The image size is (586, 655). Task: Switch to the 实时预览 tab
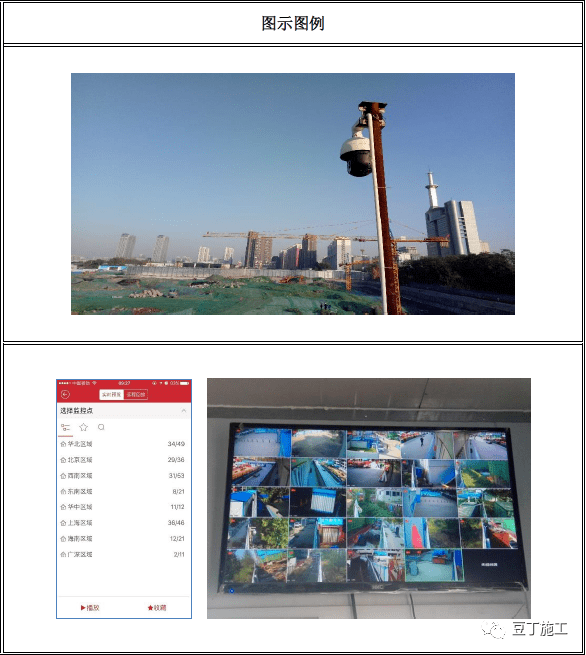coord(112,394)
